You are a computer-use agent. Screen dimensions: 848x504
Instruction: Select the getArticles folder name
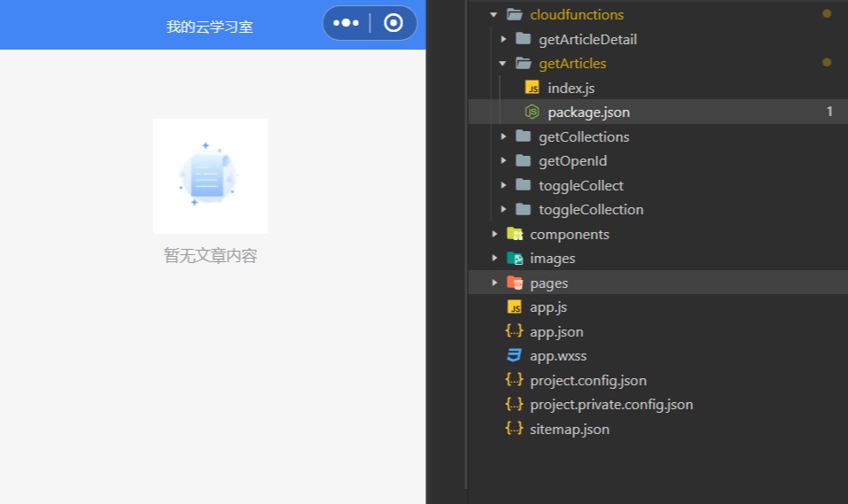[572, 64]
